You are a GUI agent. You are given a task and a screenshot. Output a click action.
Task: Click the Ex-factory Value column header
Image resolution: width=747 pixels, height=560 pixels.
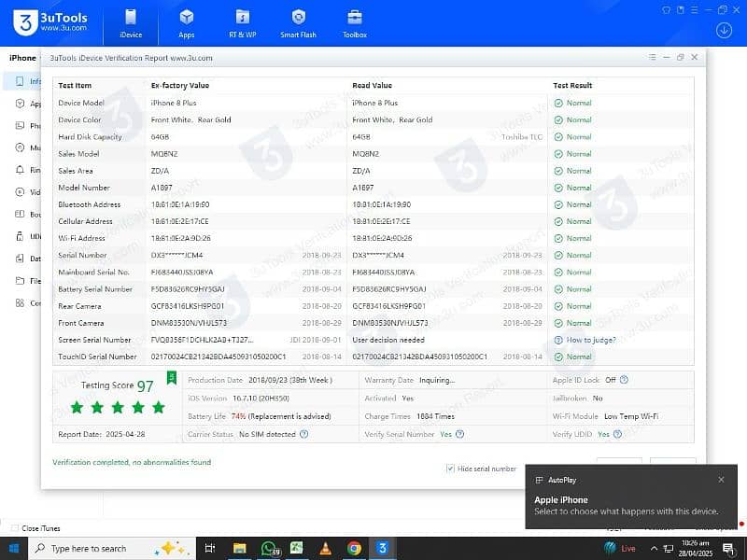coord(180,85)
